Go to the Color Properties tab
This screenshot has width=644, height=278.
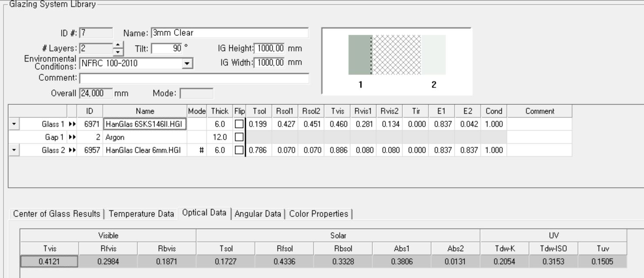tap(319, 214)
